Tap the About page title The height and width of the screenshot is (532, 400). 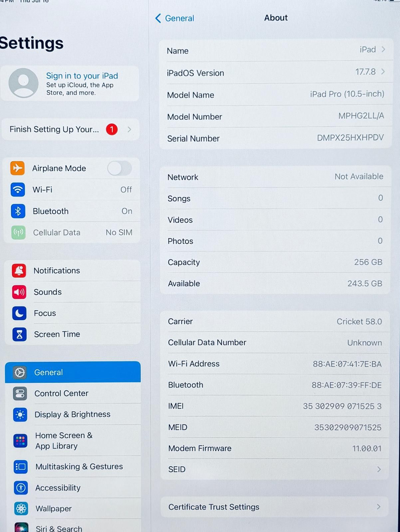[276, 18]
